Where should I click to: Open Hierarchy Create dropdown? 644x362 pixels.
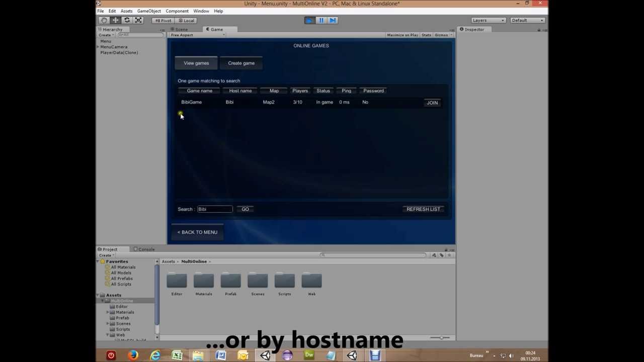(x=106, y=35)
